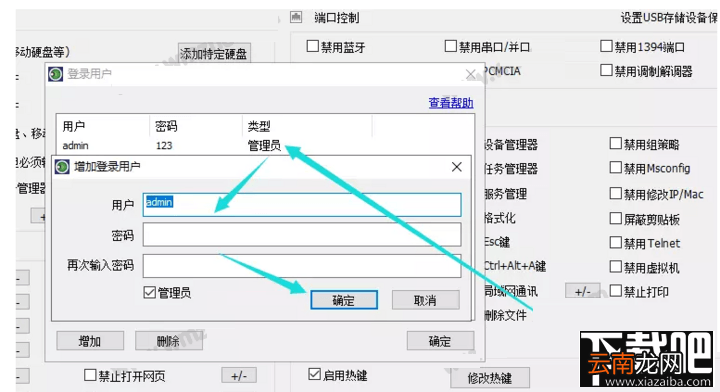This screenshot has height=392, width=720.
Task: Click the 增加 button in 登录用户 window
Action: [90, 341]
